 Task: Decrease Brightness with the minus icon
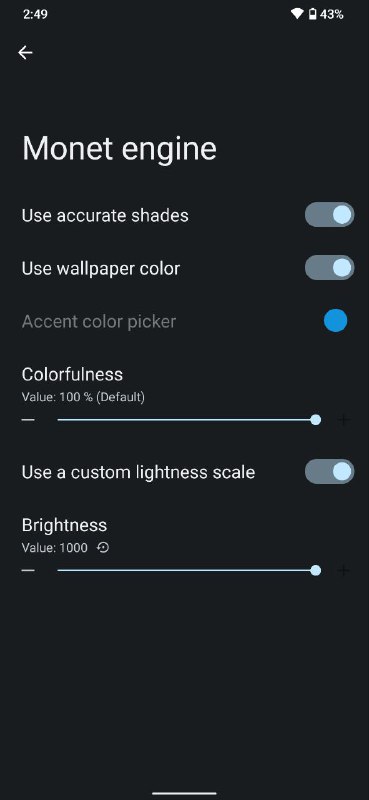coord(28,570)
